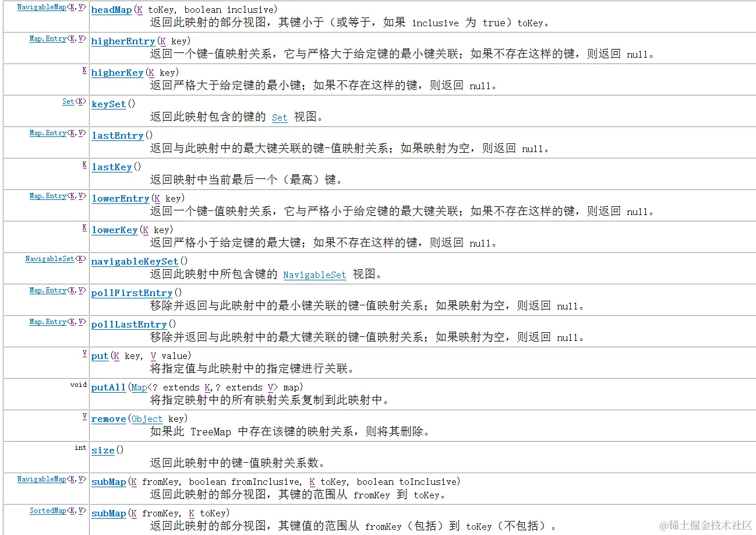The image size is (756, 535).
Task: Click the Set link in keySet description
Action: 279,118
